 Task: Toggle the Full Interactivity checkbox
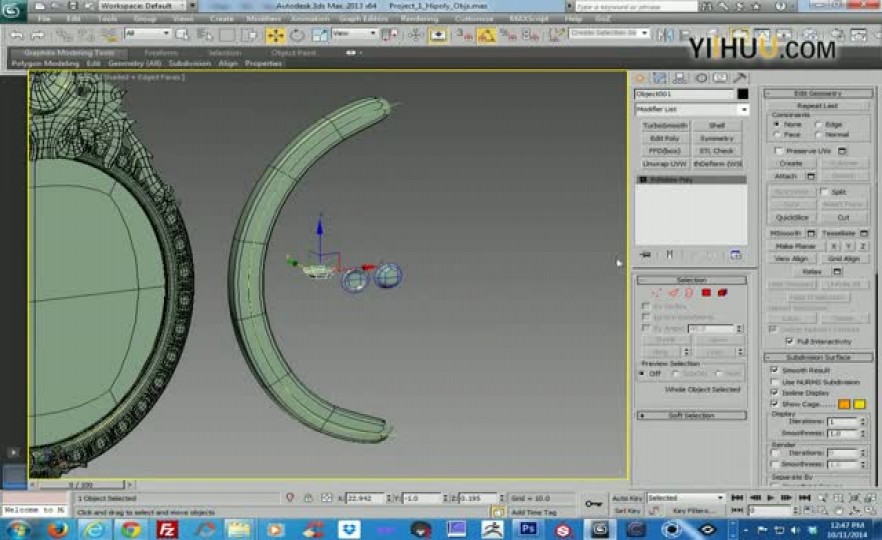click(790, 341)
